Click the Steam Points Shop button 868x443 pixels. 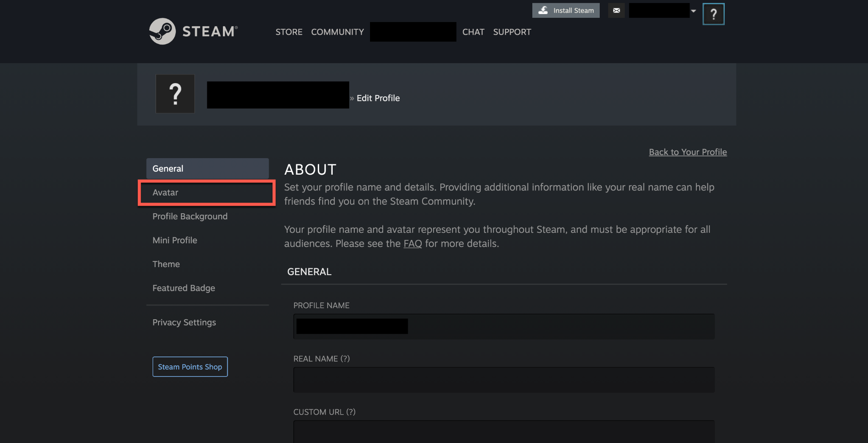pyautogui.click(x=190, y=367)
